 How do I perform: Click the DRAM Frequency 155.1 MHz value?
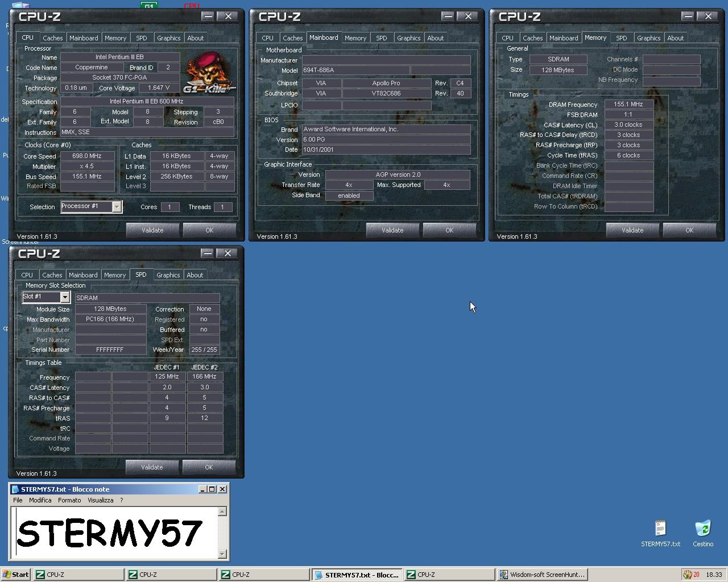click(x=628, y=105)
